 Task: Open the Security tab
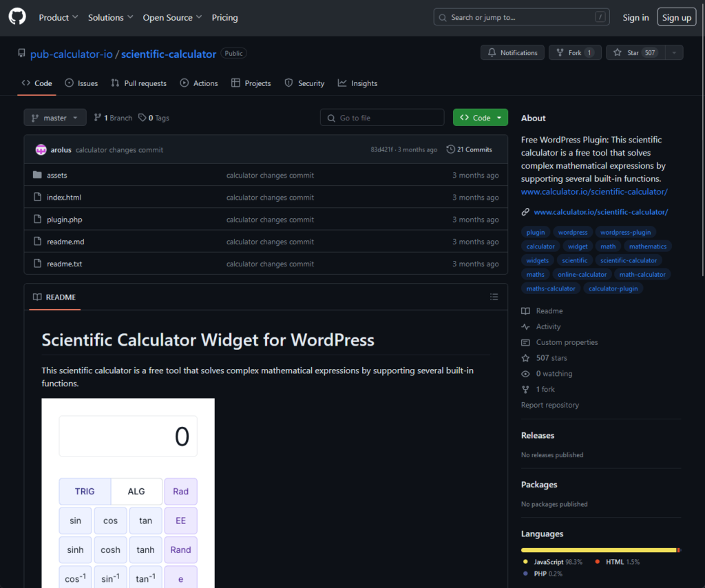[x=304, y=83]
